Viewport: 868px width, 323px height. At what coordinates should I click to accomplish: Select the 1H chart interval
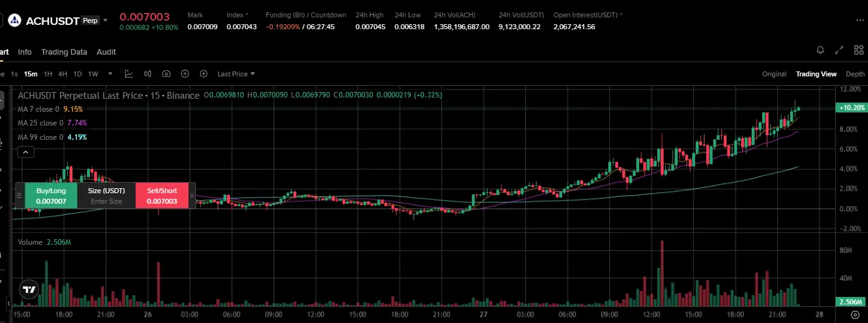click(48, 74)
